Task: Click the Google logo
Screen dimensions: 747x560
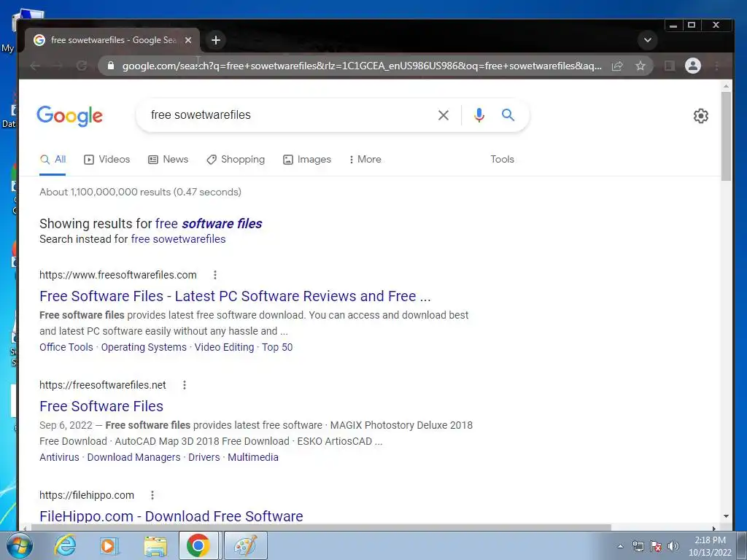Action: tap(69, 116)
